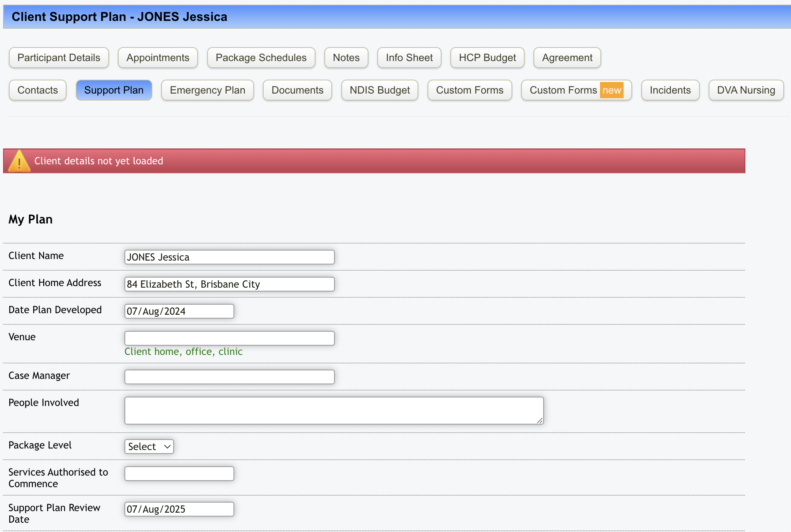Click Services Authorised to Commence field
The width and height of the screenshot is (791, 532).
pos(179,474)
